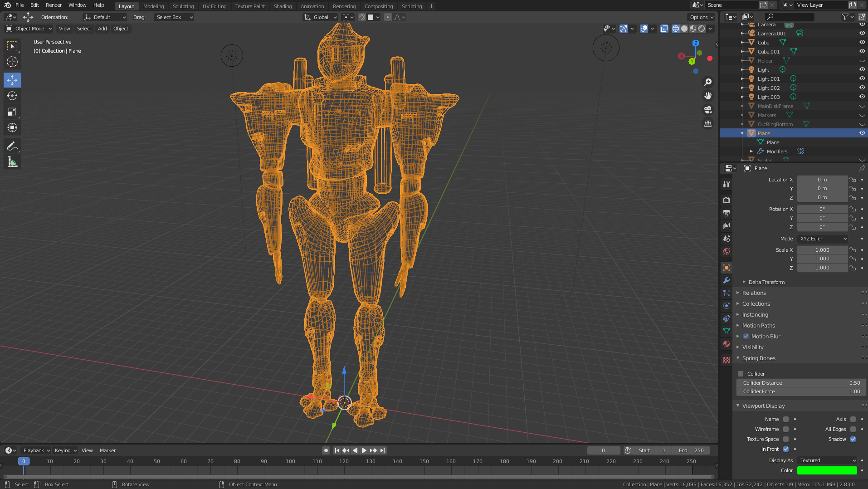The width and height of the screenshot is (868, 489).
Task: Switch orthographic/perspective grid icon
Action: pyautogui.click(x=707, y=123)
